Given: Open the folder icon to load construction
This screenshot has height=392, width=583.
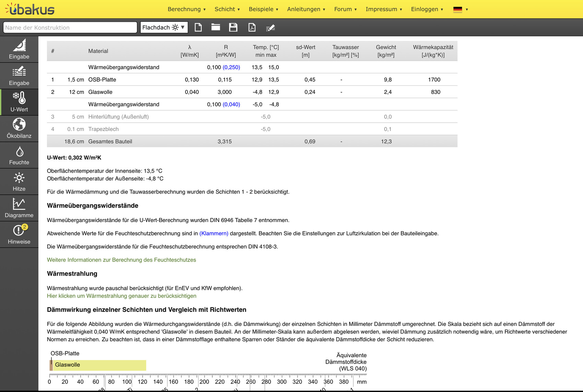Looking at the screenshot, I should [x=216, y=27].
